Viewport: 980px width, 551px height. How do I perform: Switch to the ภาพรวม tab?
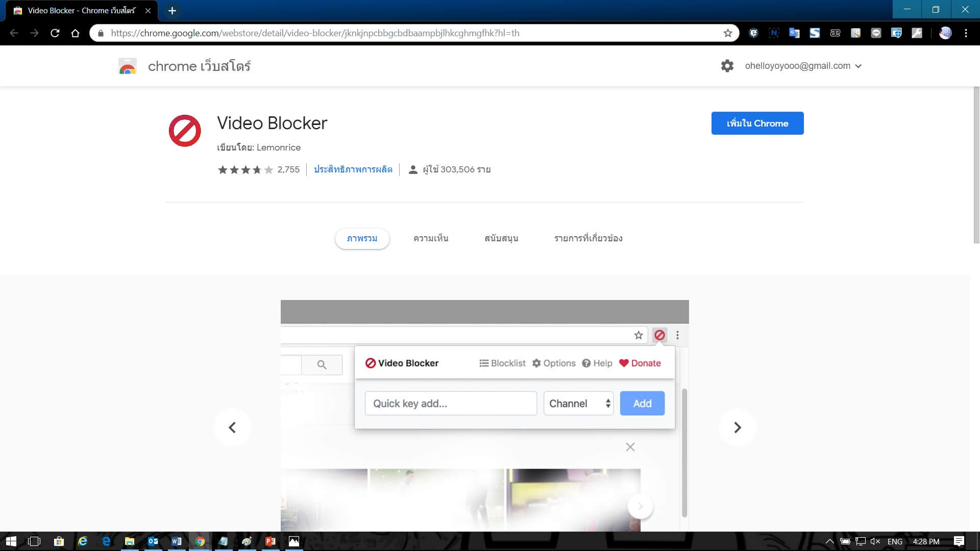click(362, 238)
